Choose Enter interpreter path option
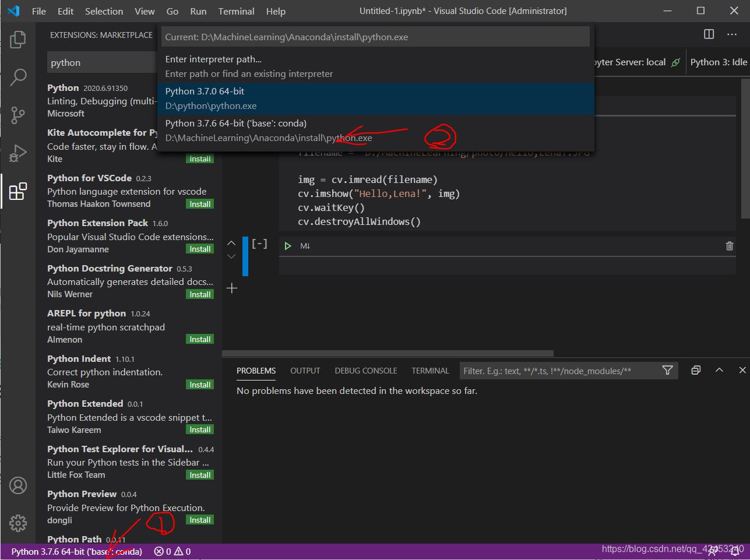The height and width of the screenshot is (560, 750). pos(376,66)
